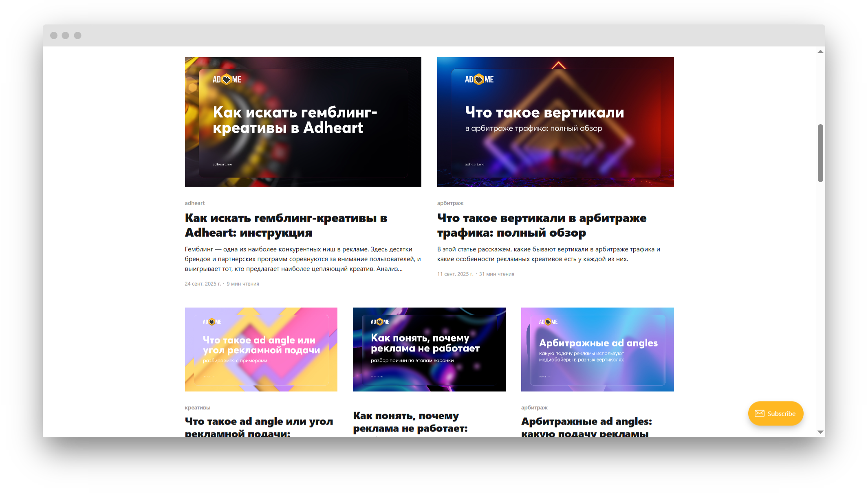This screenshot has width=868, height=498.
Task: Click the scrollbar up arrow
Action: coord(820,52)
